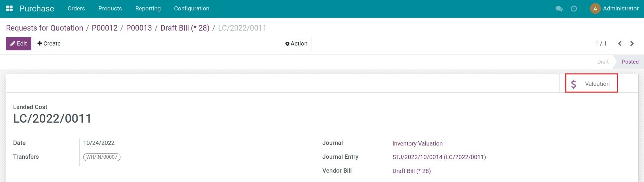Click the WH/IN/00007 transfer tag
644x182 pixels.
point(102,157)
